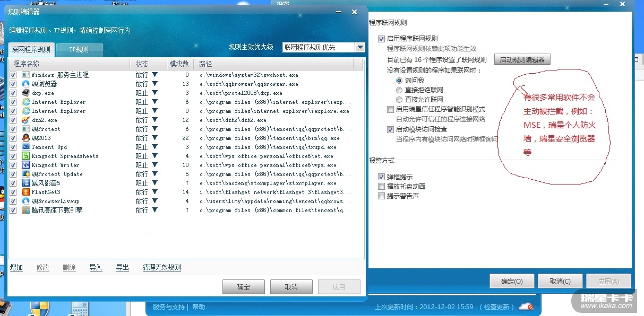Sort by 模块数 column header
The width and height of the screenshot is (644, 316).
(x=179, y=64)
